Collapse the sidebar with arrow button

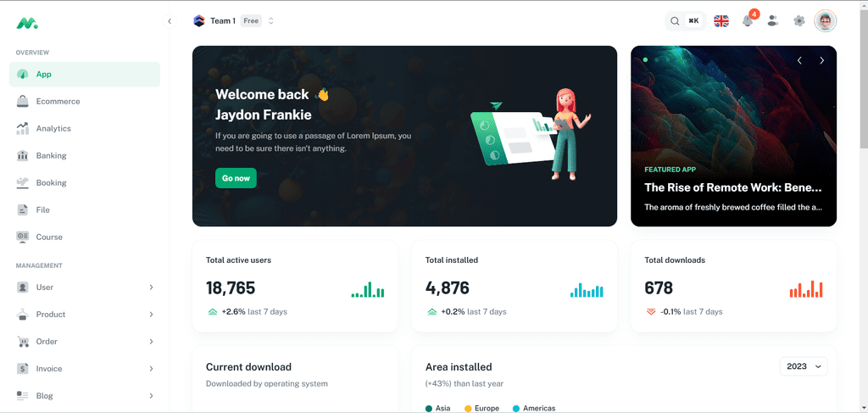(170, 21)
